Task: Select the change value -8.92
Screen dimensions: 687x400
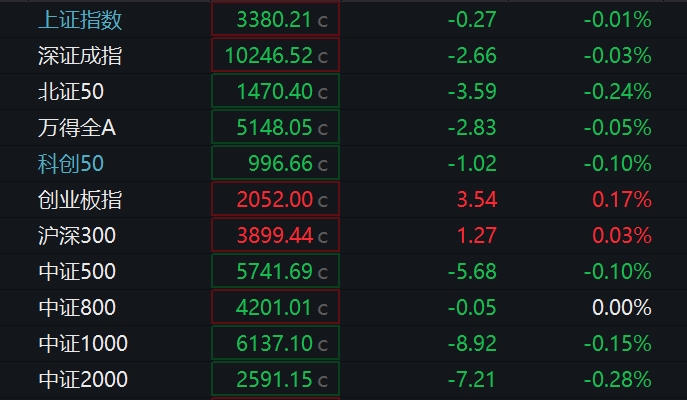Action: pos(472,343)
